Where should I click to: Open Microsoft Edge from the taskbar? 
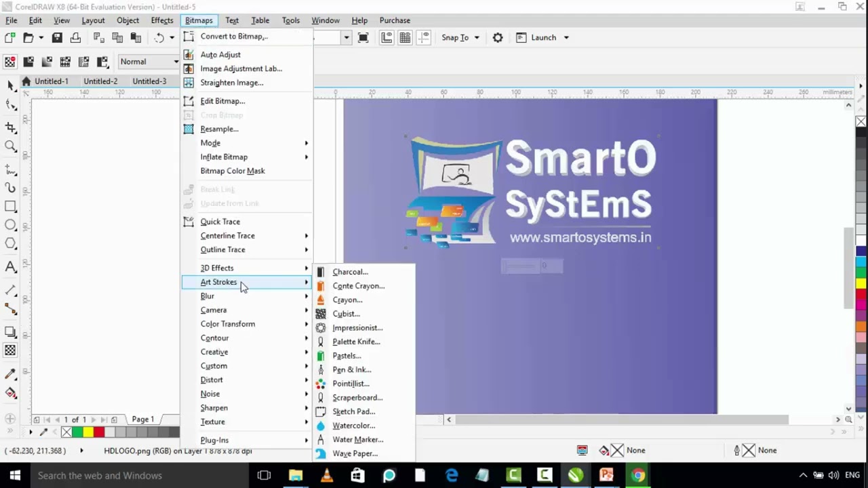452,475
